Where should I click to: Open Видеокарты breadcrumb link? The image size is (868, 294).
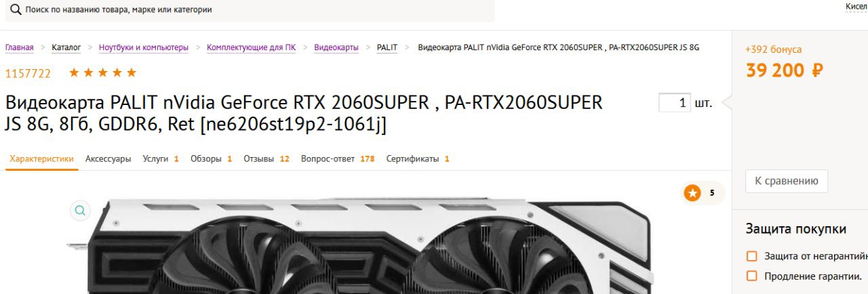pos(336,47)
